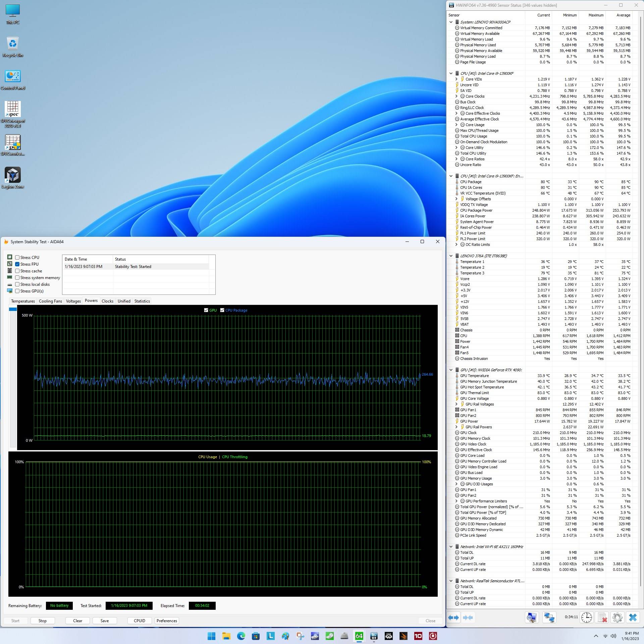Open the Statistics tab
The width and height of the screenshot is (644, 644).
[x=142, y=301]
